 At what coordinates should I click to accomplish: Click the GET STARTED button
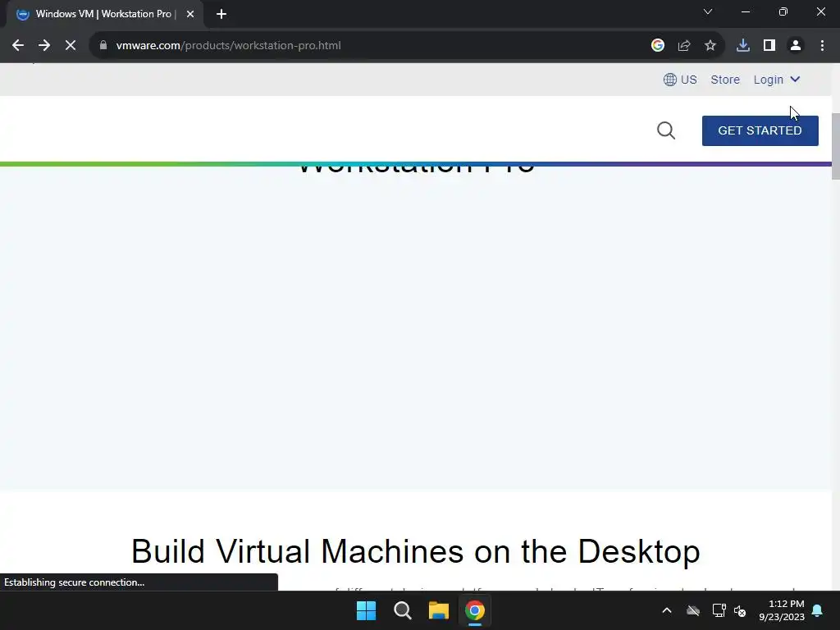[x=760, y=130]
